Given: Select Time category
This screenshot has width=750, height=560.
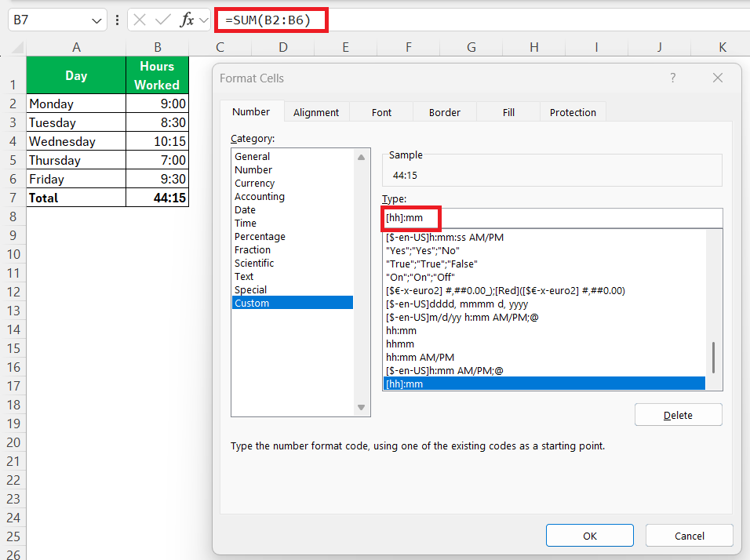Looking at the screenshot, I should [x=293, y=224].
